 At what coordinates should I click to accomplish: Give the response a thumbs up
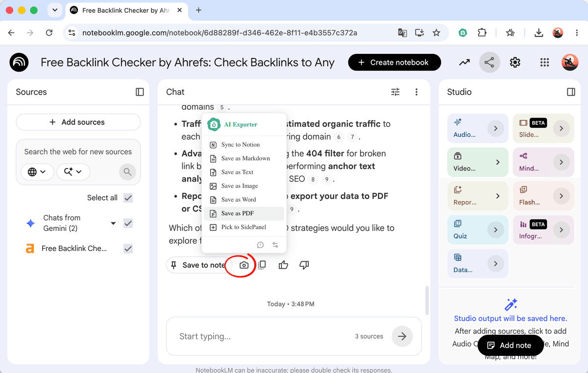click(x=283, y=265)
